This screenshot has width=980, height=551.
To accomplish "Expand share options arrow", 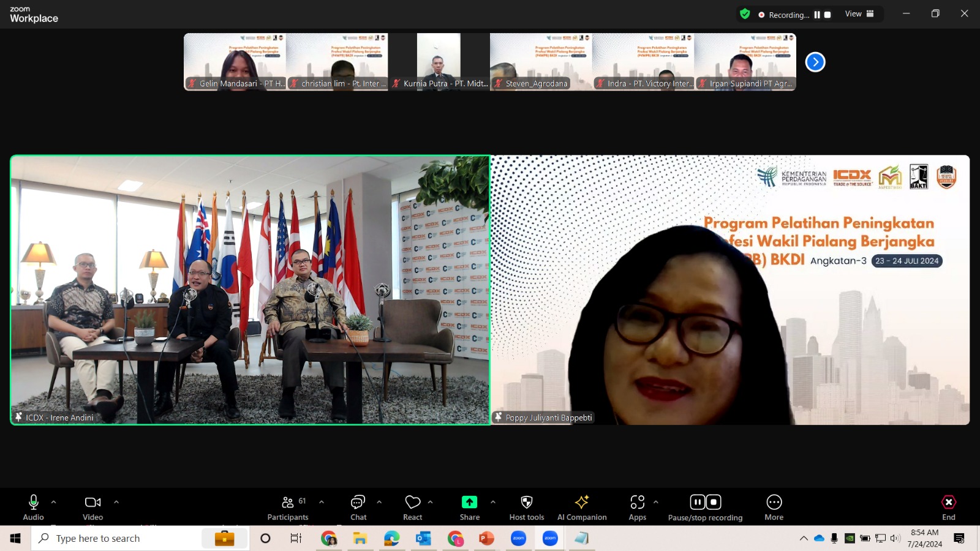I will tap(493, 502).
